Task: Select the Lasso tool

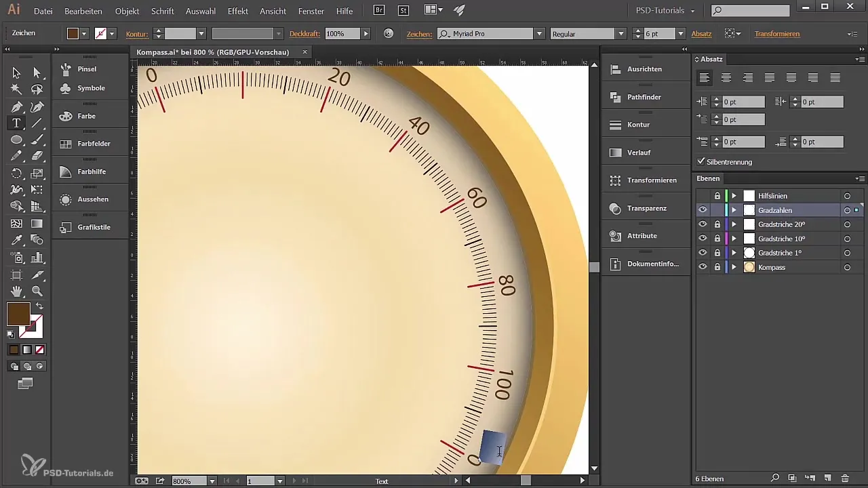Action: [37, 89]
